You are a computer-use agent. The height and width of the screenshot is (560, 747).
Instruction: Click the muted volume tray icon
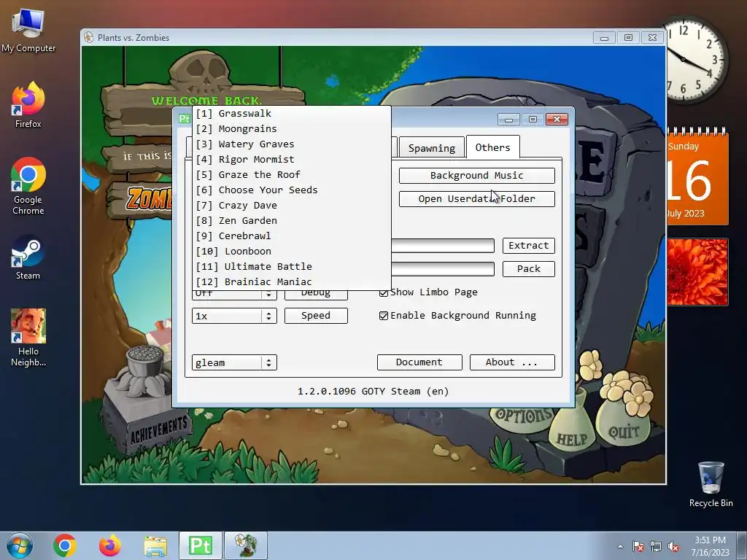[x=673, y=546]
